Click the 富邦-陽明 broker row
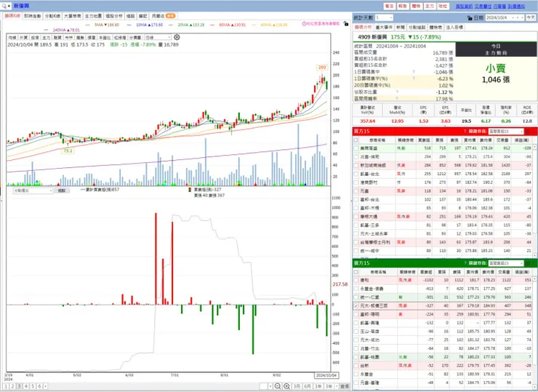 pyautogui.click(x=443, y=314)
